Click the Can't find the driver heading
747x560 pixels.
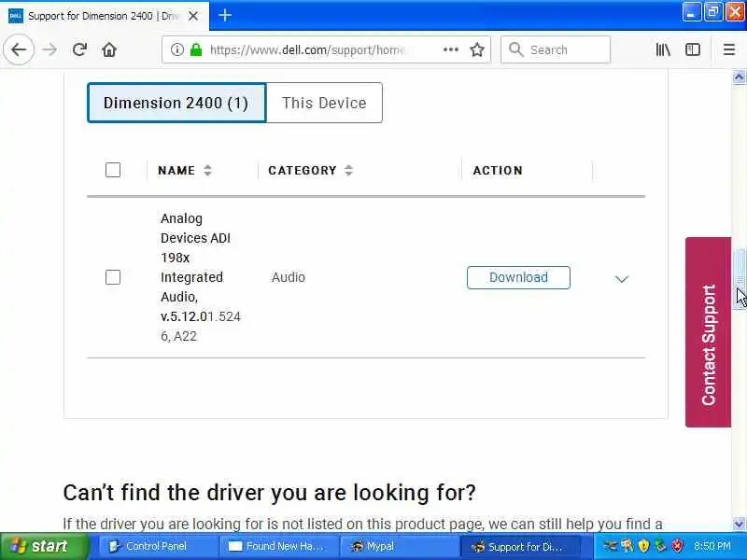pos(269,493)
